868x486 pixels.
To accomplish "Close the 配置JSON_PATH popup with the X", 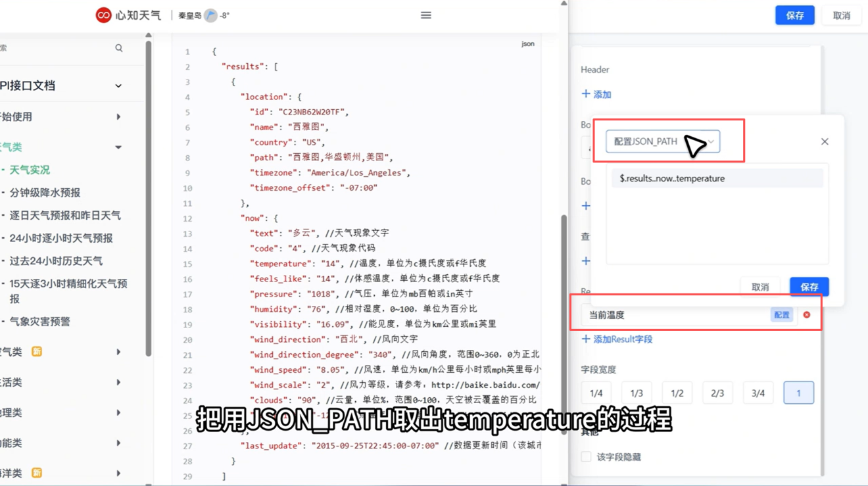I will point(825,141).
